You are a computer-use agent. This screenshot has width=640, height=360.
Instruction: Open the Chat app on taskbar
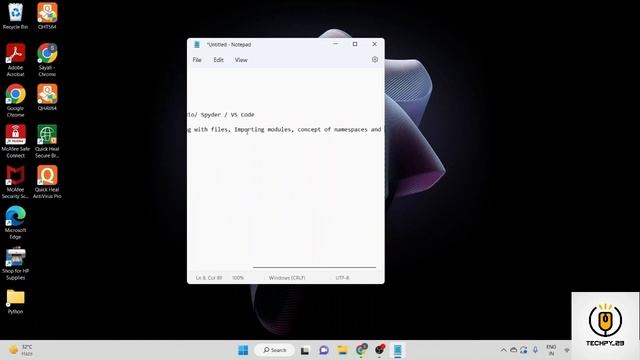[324, 350]
